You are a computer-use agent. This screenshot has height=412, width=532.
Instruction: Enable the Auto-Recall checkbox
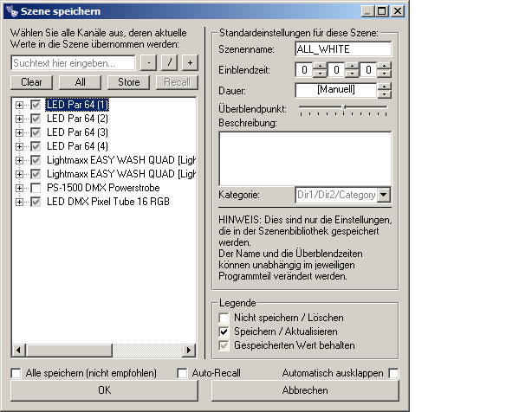click(182, 373)
